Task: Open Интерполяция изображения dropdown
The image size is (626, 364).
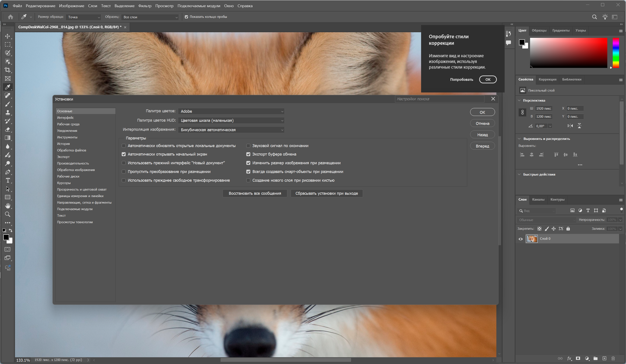Action: [x=231, y=130]
